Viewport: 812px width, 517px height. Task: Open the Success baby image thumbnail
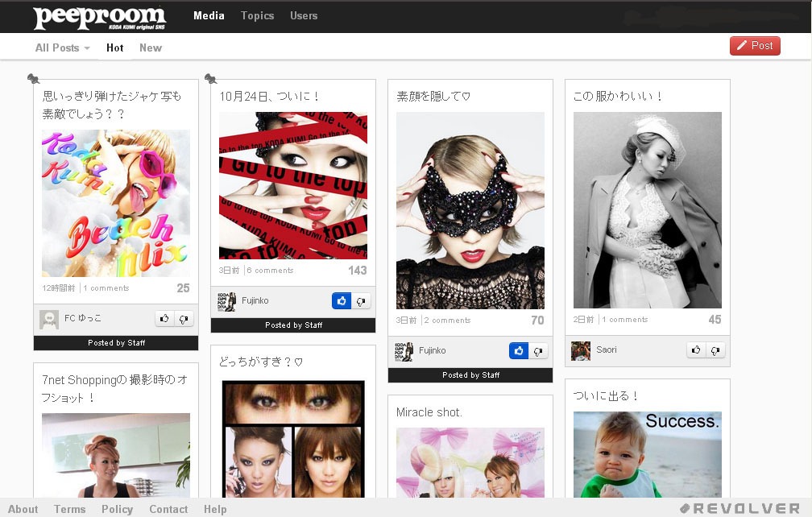click(647, 454)
